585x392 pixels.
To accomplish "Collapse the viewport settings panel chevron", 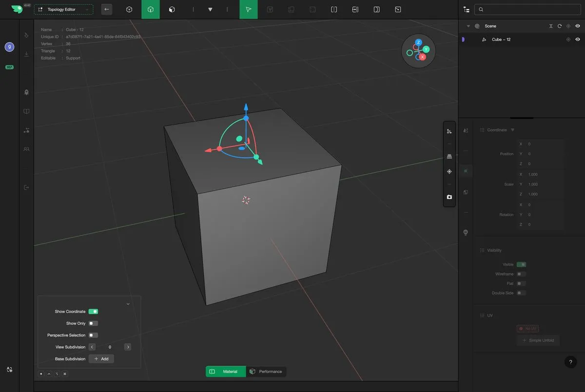I will [x=128, y=304].
